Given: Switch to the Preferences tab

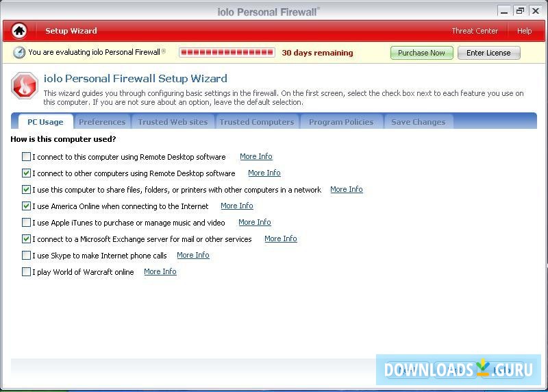Looking at the screenshot, I should coord(102,122).
